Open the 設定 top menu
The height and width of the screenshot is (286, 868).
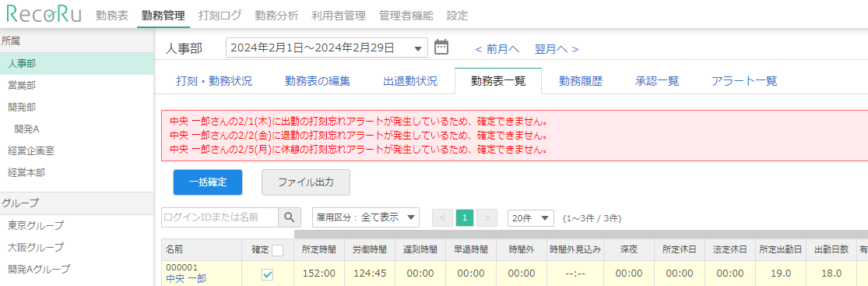click(457, 16)
